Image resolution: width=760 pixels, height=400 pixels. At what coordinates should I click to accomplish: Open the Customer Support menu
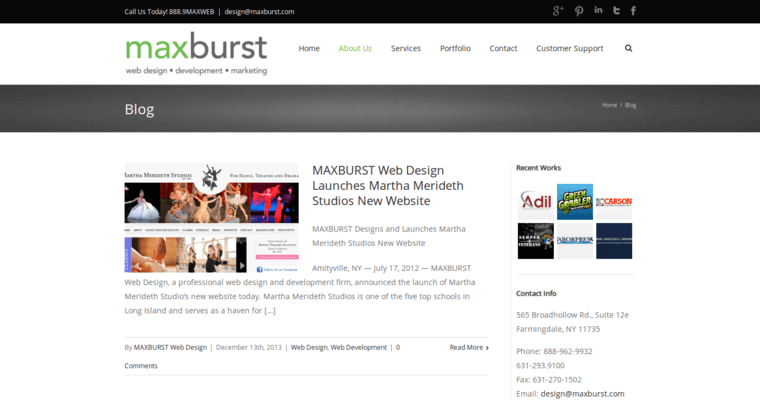click(569, 48)
